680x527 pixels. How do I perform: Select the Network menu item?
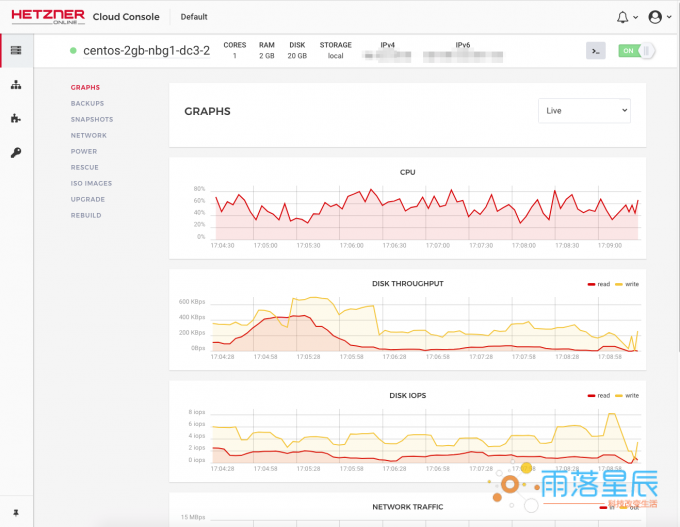click(89, 135)
